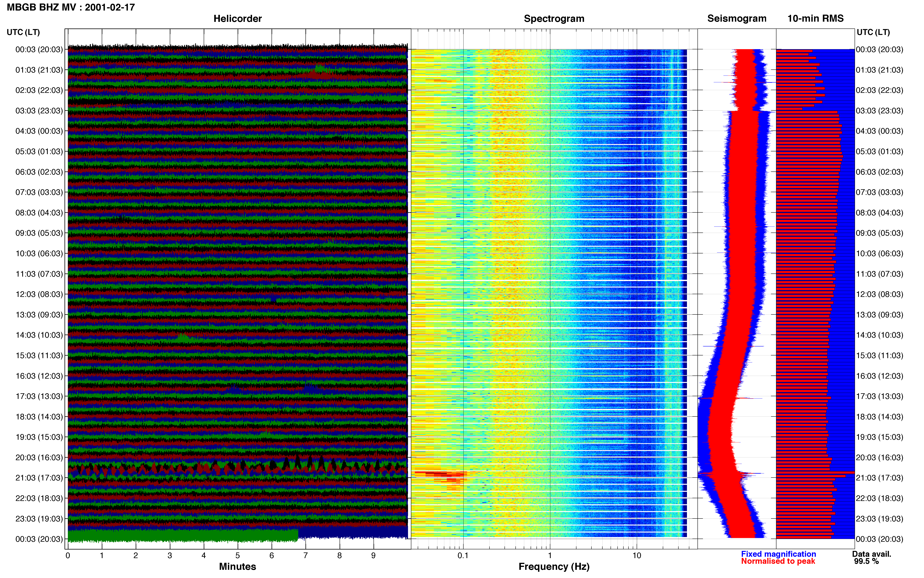Screen dimensions: 924x578
Task: Select minute tick 2 on the helicorder axis
Action: tap(136, 555)
